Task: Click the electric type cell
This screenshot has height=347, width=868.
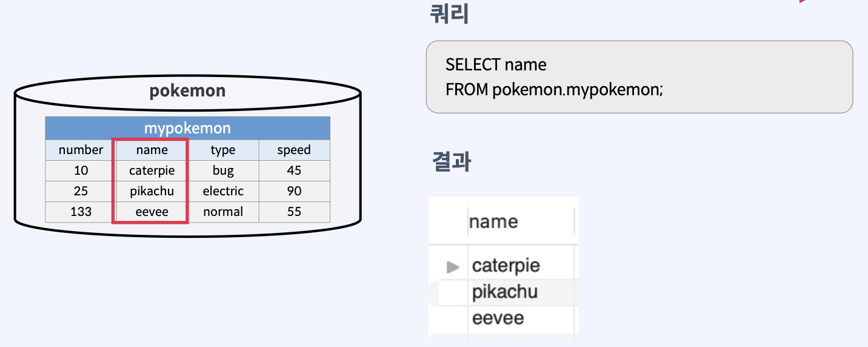Action: [x=222, y=191]
